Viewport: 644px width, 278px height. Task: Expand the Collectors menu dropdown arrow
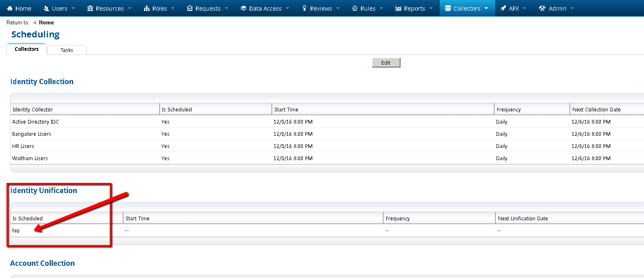[x=486, y=9]
